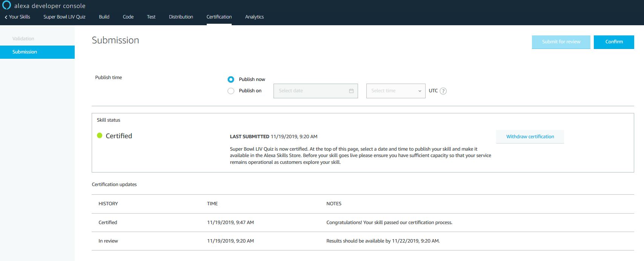Click the Select time dropdown arrow
This screenshot has height=261, width=644.
click(x=420, y=91)
